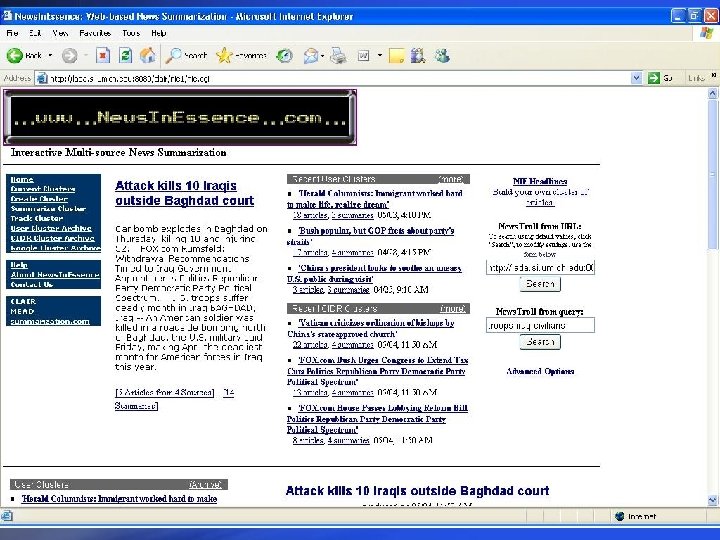Open the Bush popular, but GOP frets link

pyautogui.click(x=371, y=236)
